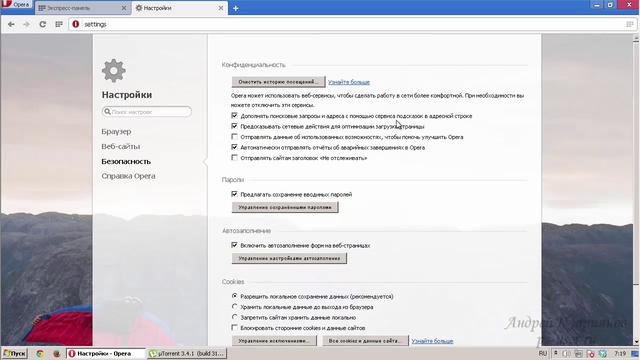
Task: Select the Безопасность settings section
Action: pos(126,161)
